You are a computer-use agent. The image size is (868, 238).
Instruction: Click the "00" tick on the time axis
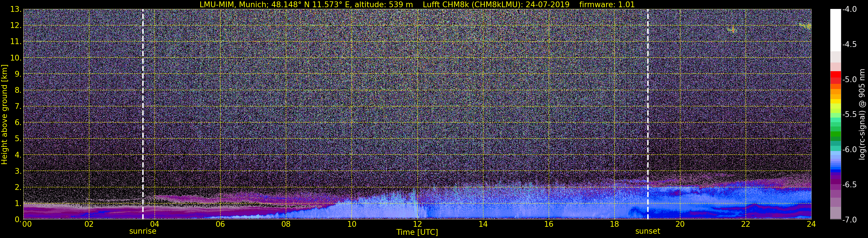(x=26, y=224)
